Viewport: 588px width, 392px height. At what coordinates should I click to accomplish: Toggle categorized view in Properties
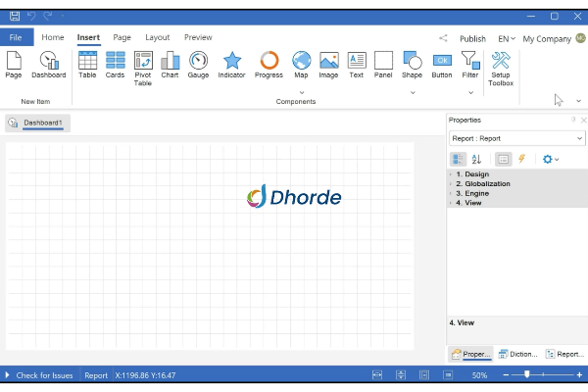(x=458, y=159)
